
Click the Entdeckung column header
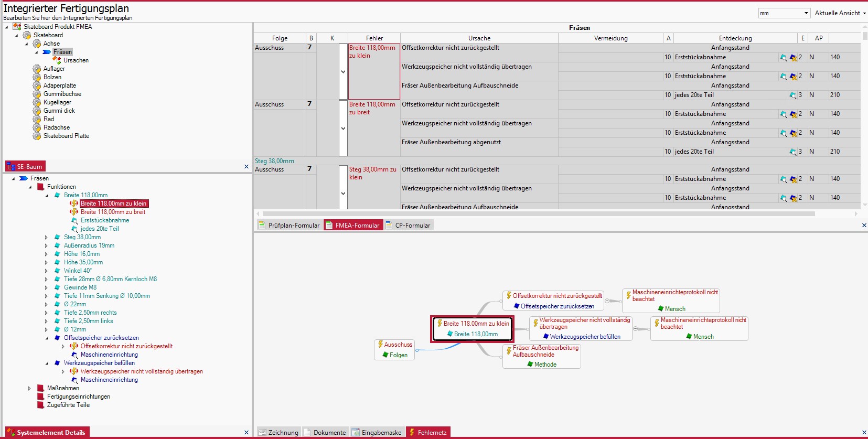coord(735,38)
